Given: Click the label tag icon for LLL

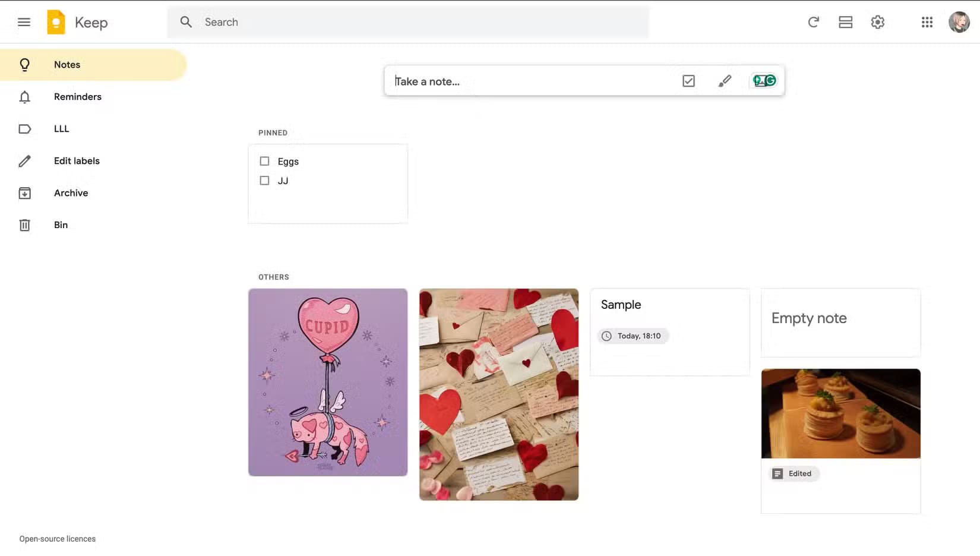Looking at the screenshot, I should [x=24, y=129].
